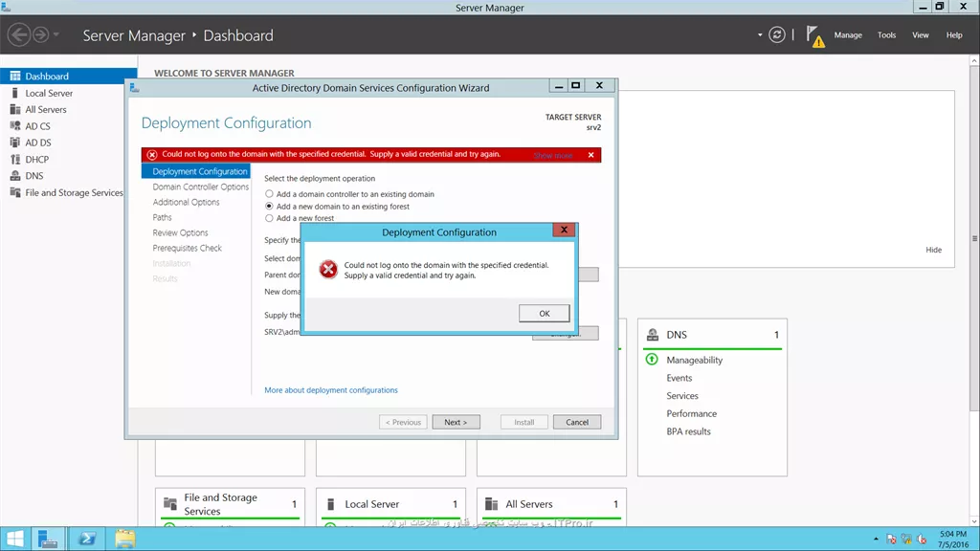
Task: Select the Local Server sidebar icon
Action: point(15,93)
